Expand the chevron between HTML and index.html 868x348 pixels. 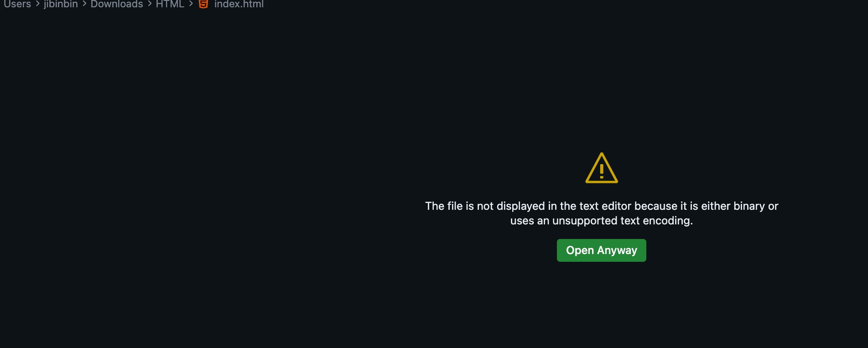[x=191, y=4]
